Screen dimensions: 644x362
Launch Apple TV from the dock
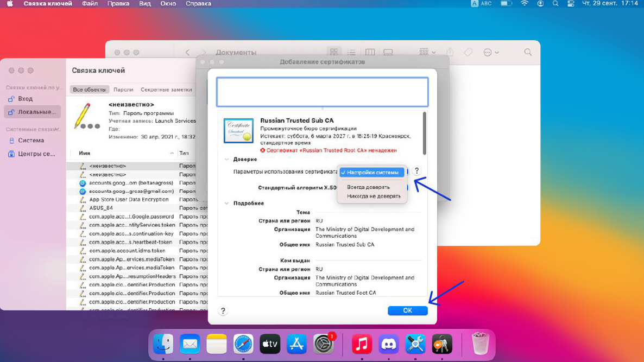click(x=270, y=344)
